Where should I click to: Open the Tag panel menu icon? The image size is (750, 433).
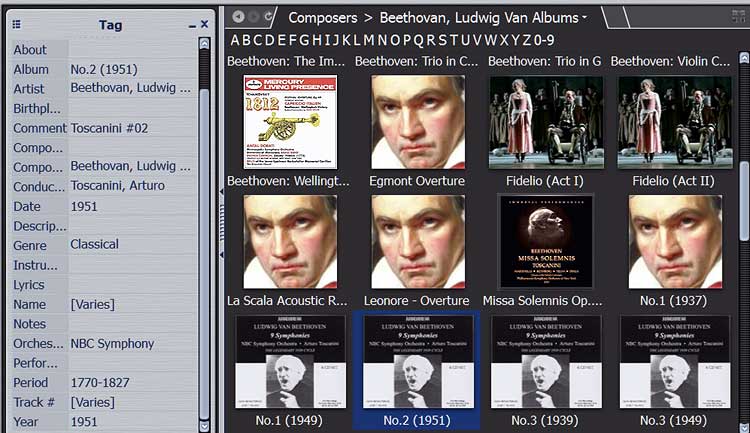pyautogui.click(x=17, y=24)
